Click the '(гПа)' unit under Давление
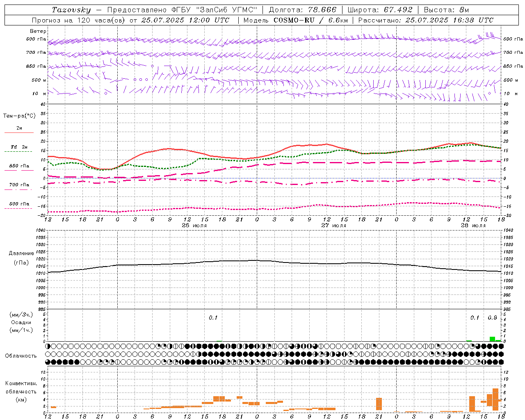Image resolution: width=525 pixels, height=420 pixels. point(21,263)
